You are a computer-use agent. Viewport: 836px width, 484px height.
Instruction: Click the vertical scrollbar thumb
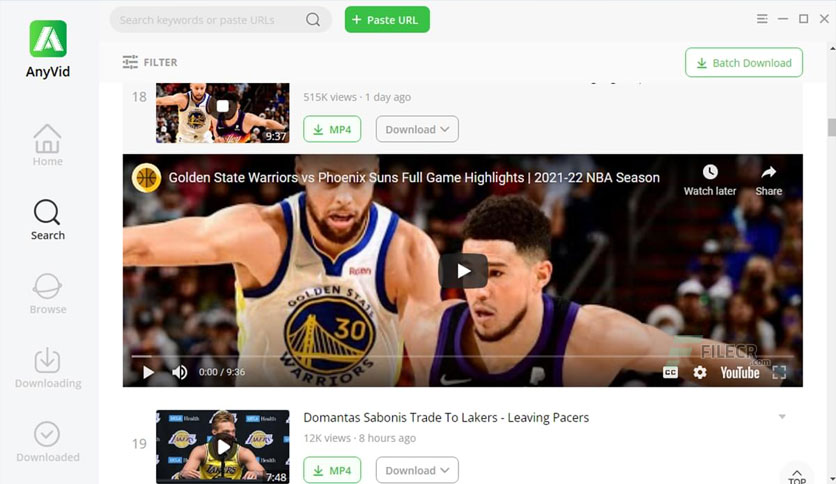[x=832, y=127]
